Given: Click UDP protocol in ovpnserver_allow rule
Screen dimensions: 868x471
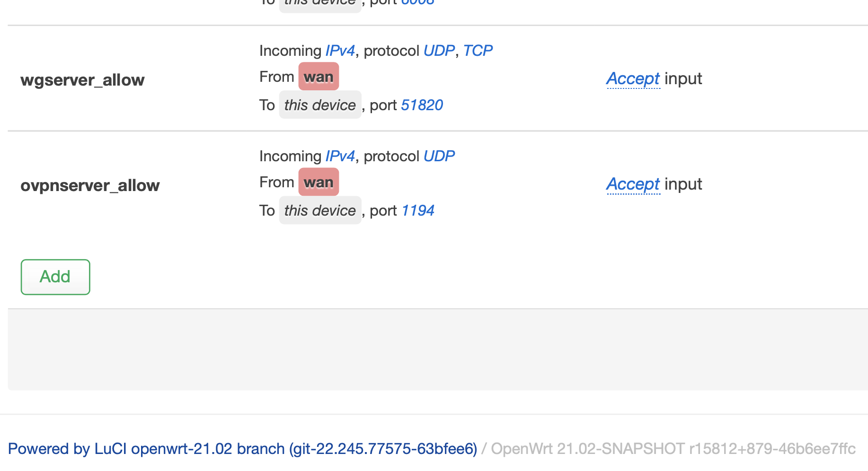Looking at the screenshot, I should [x=439, y=156].
